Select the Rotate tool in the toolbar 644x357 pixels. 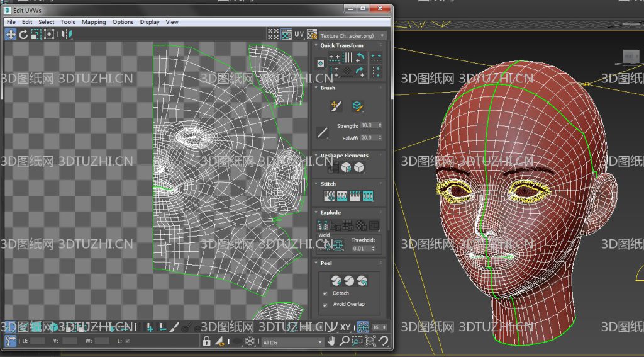[x=23, y=35]
